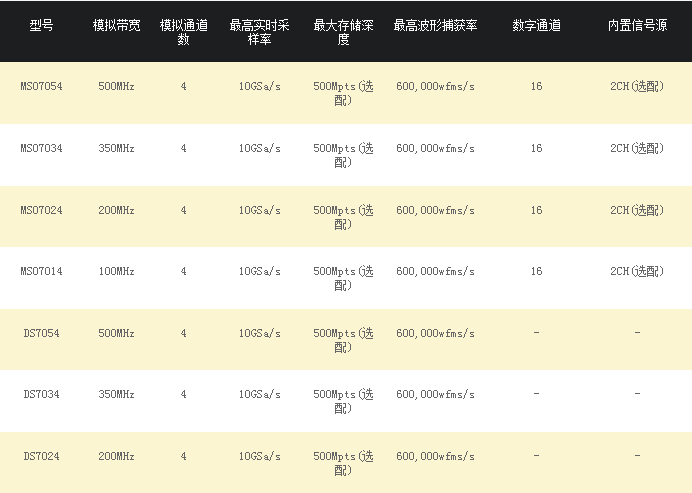Open the MSO7034 model entry
Screen dimensions: 692x493
coord(41,148)
